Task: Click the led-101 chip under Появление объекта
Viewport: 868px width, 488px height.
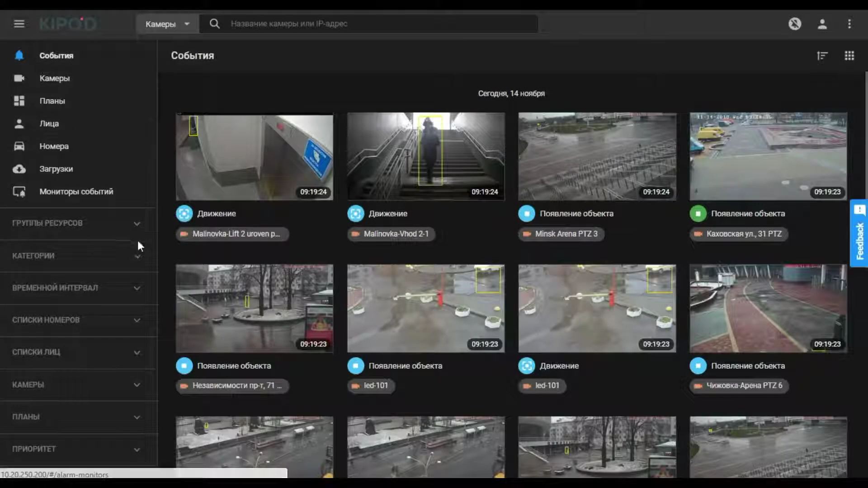Action: (371, 386)
